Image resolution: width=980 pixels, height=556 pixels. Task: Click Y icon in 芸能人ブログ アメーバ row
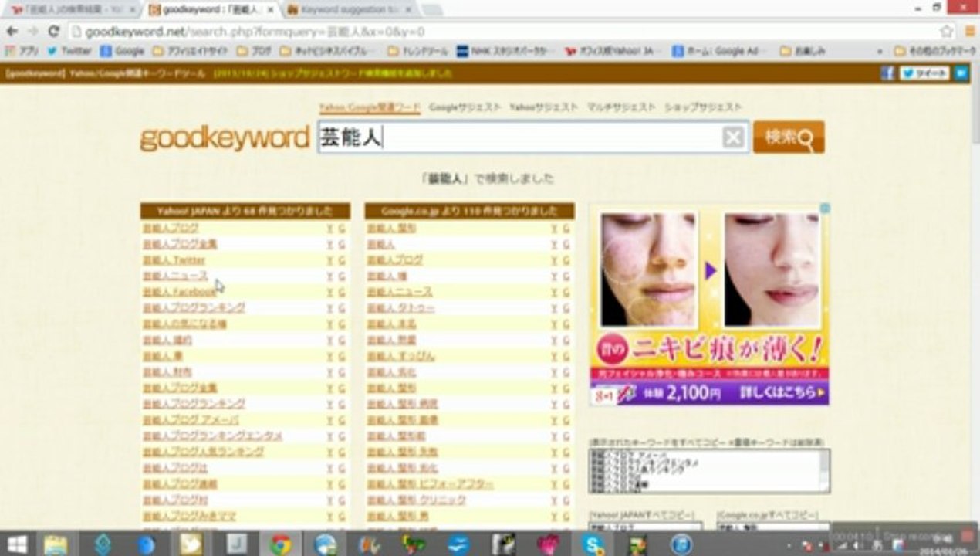[x=329, y=420]
